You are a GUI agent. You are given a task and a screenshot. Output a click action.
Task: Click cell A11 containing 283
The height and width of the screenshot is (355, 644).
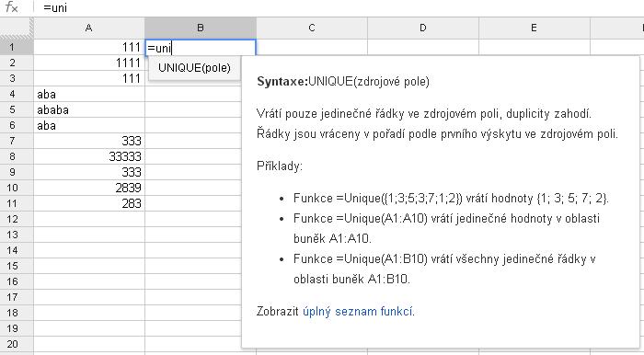(x=89, y=203)
